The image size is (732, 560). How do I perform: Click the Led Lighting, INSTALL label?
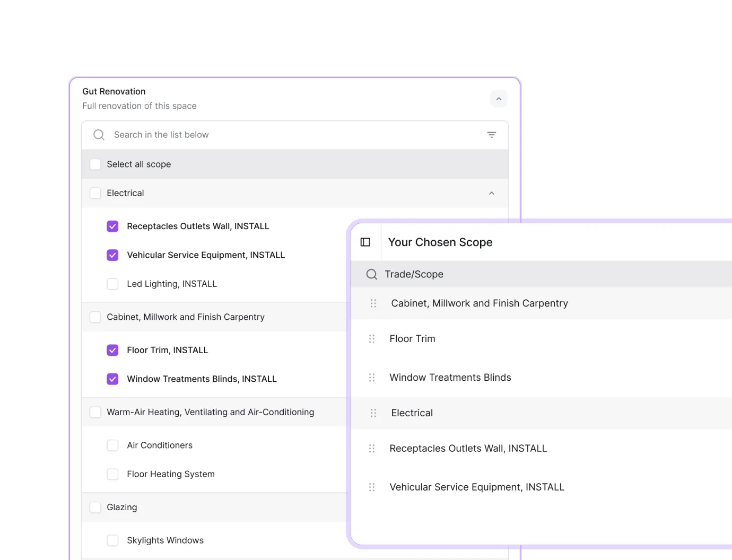pyautogui.click(x=172, y=284)
